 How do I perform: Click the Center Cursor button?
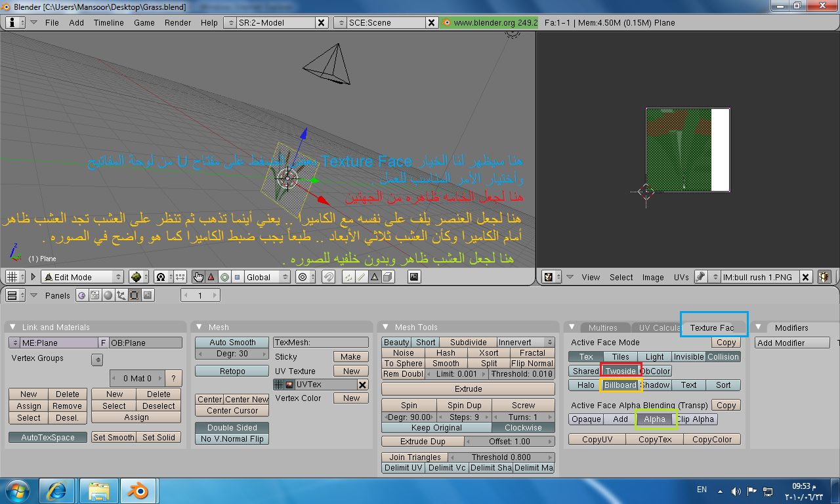232,410
